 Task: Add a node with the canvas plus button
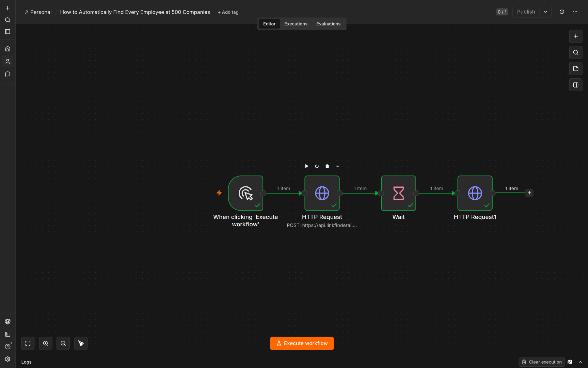(x=576, y=36)
